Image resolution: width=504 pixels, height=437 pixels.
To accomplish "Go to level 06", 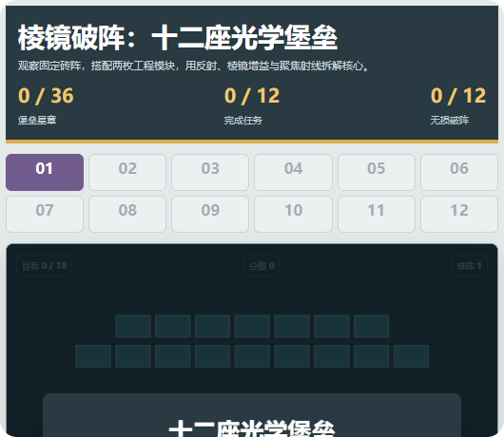I will (459, 172).
